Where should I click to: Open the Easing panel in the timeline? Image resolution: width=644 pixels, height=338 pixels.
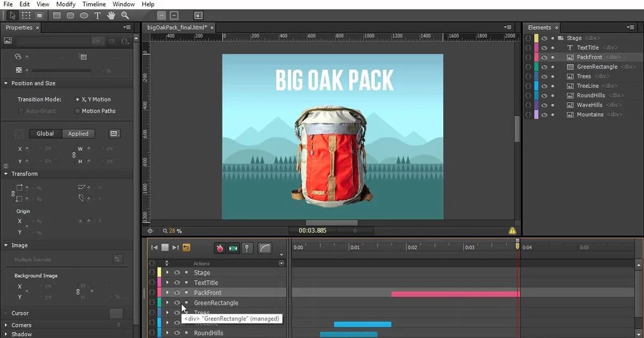tap(265, 247)
